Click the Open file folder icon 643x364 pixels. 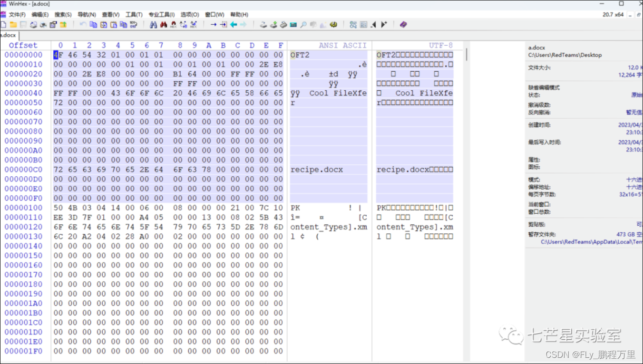coord(13,24)
